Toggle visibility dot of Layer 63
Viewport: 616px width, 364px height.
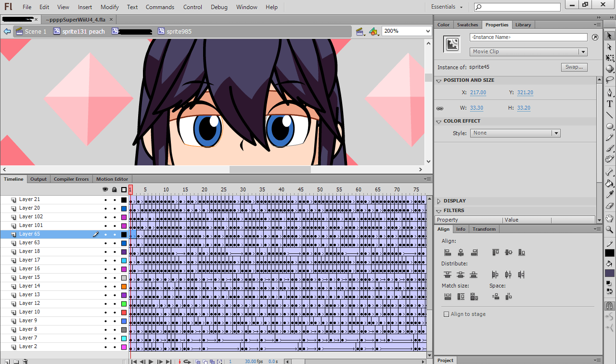(105, 243)
